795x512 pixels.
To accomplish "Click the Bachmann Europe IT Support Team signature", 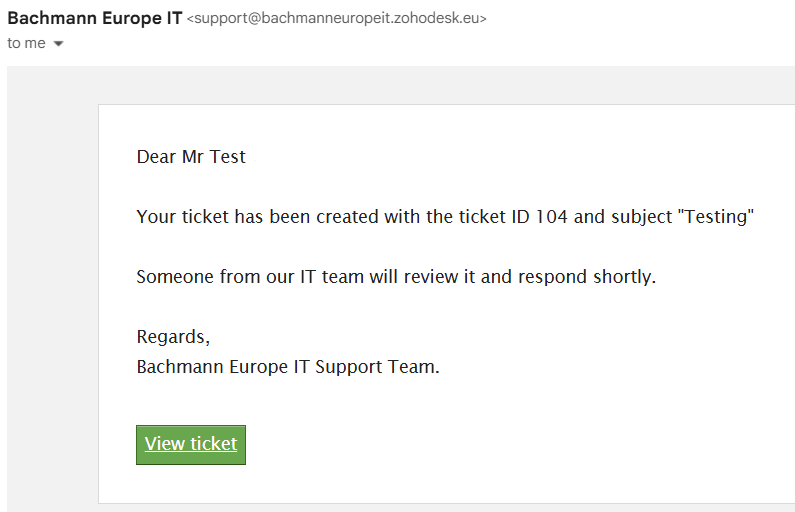I will 288,367.
